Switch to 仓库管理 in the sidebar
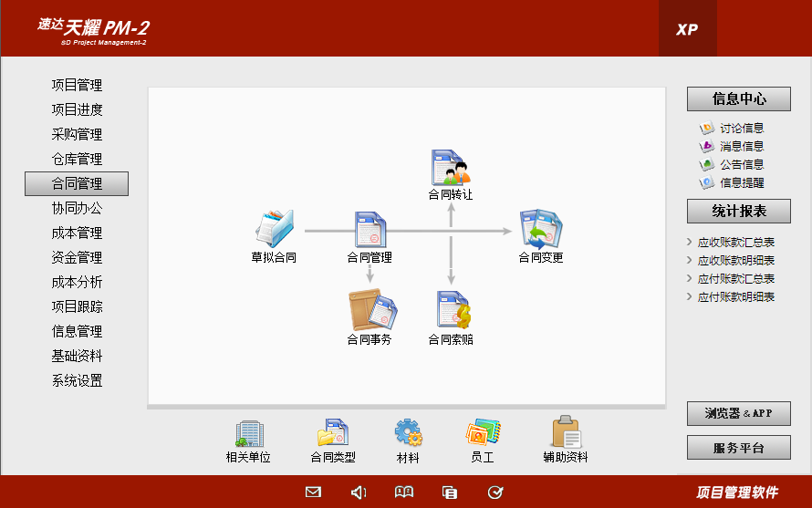 77,160
